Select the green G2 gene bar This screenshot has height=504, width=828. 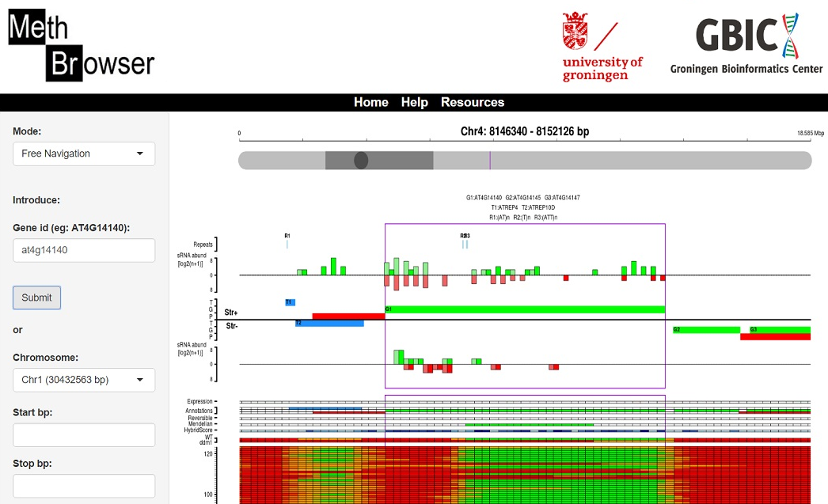705,329
